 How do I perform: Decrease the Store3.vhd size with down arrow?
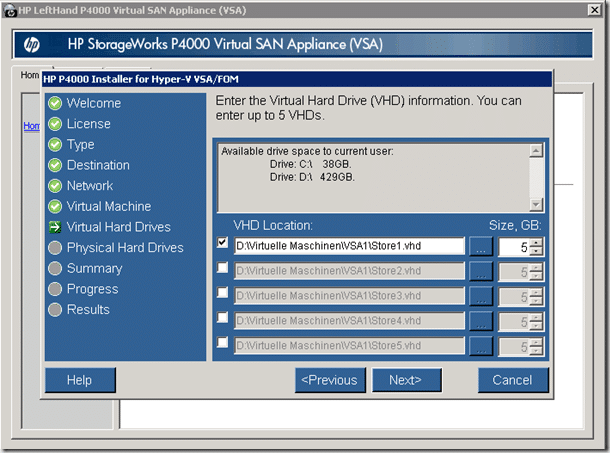(x=536, y=301)
